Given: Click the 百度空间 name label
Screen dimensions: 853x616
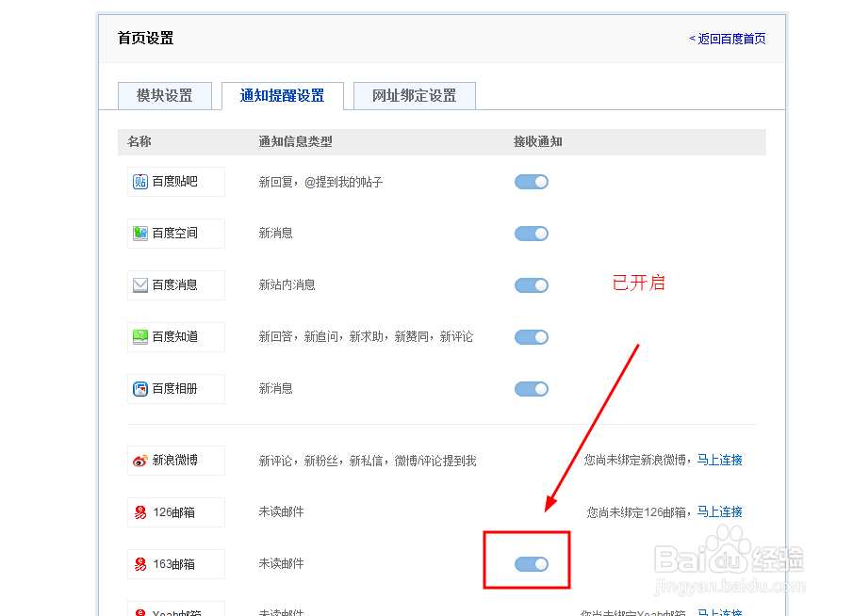Looking at the screenshot, I should click(174, 234).
